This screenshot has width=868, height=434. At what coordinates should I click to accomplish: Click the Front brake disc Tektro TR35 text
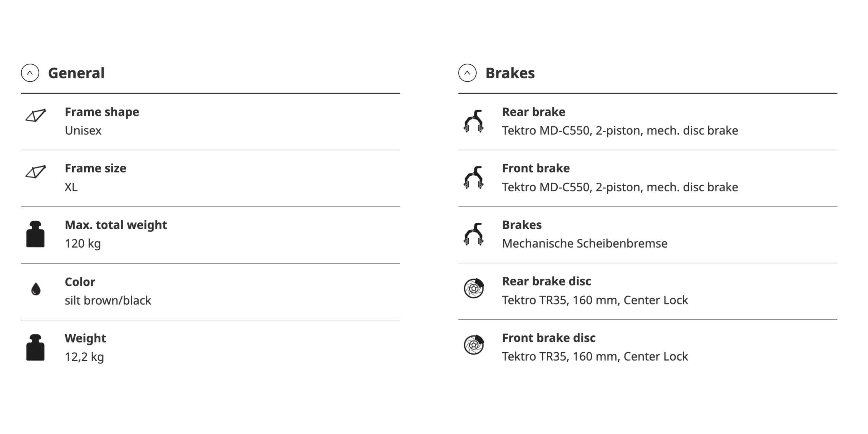point(595,357)
